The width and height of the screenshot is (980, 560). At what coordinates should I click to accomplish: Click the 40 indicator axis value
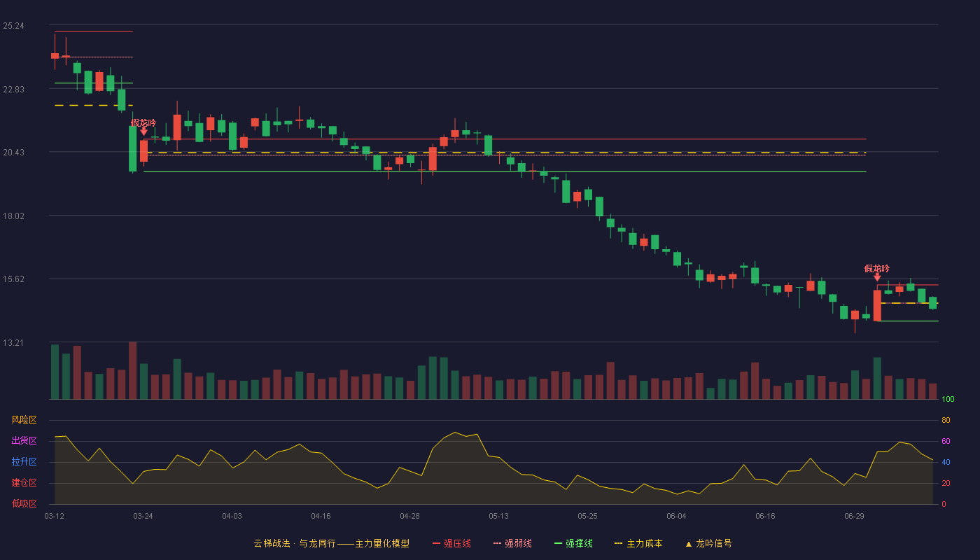pos(946,462)
